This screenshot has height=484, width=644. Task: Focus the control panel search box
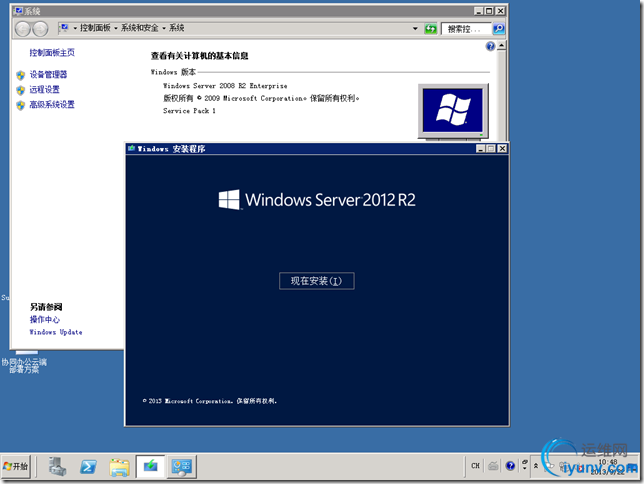[466, 29]
